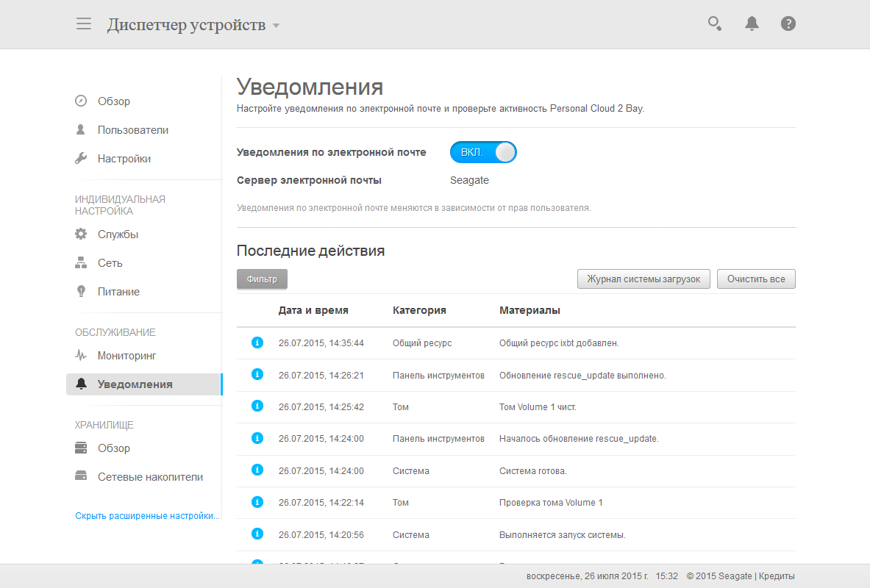Viewport: 870px width, 588px height.
Task: Open Журнал системы загрузок
Action: click(x=643, y=279)
